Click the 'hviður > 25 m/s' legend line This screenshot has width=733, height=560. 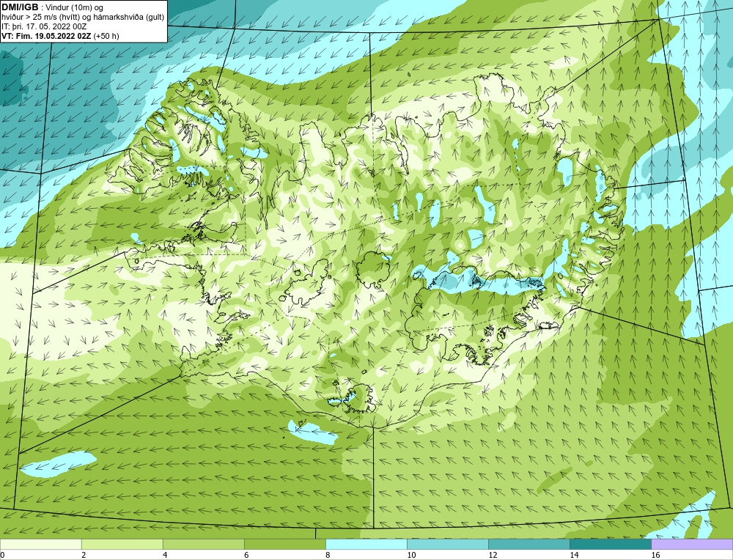[x=84, y=17]
